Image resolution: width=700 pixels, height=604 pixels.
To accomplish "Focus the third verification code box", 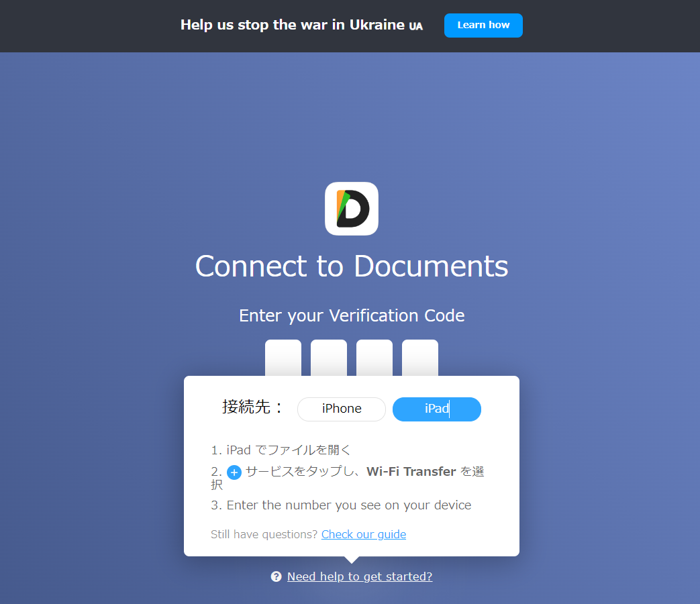I will [374, 358].
